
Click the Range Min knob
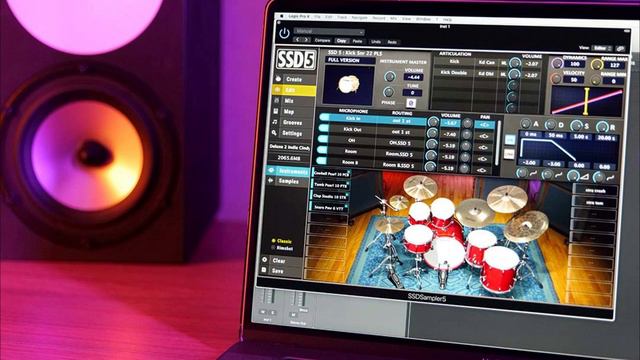point(596,80)
